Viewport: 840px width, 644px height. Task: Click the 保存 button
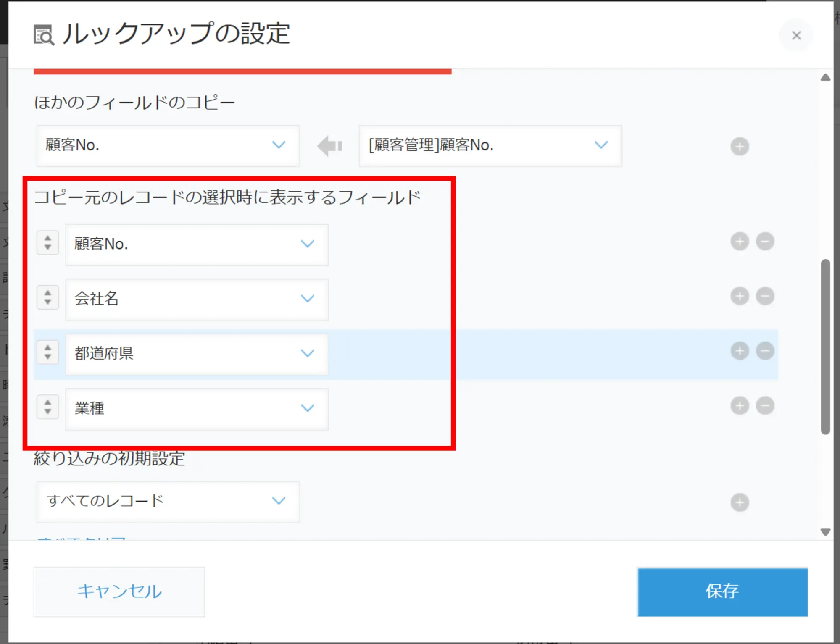[x=722, y=591]
